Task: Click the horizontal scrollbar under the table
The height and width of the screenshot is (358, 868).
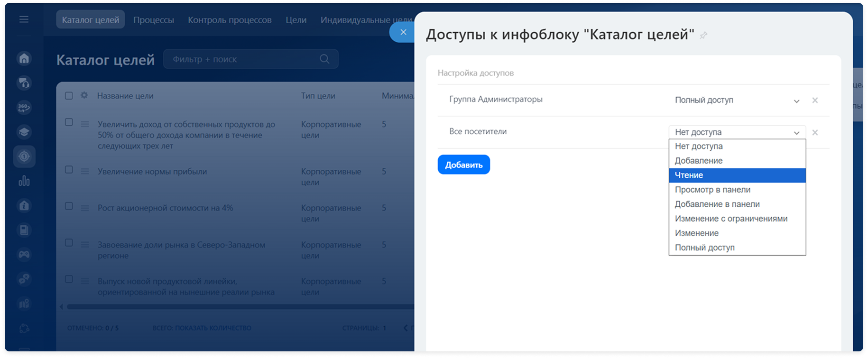Action: pos(240,307)
